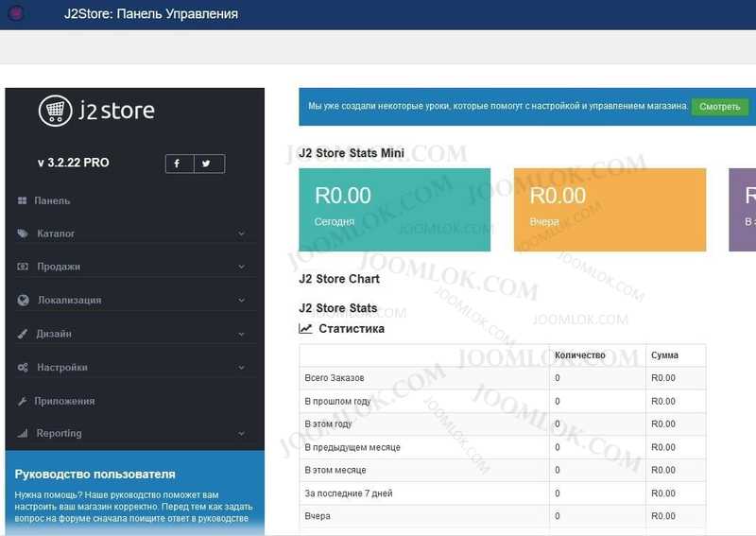Viewport: 756px width, 536px height.
Task: Click the Joomla logo in top bar
Action: tap(16, 13)
